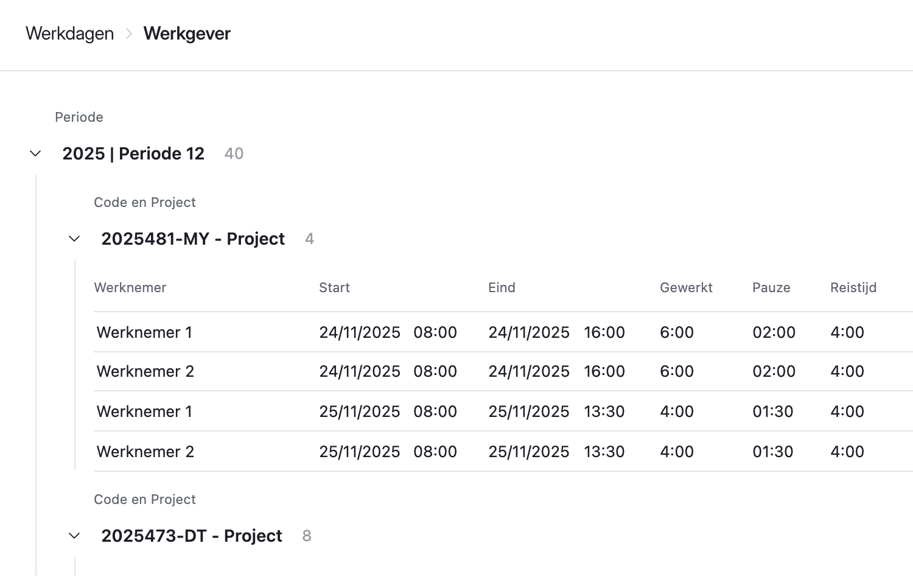Collapse the 2025481-MY - Project group
913x588 pixels.
74,239
